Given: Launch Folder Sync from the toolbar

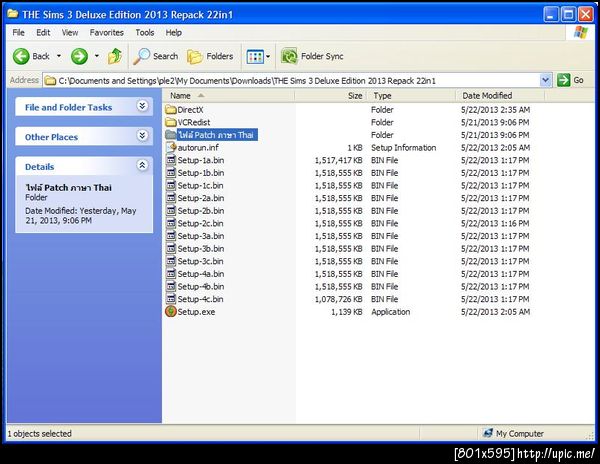Looking at the screenshot, I should (x=312, y=56).
